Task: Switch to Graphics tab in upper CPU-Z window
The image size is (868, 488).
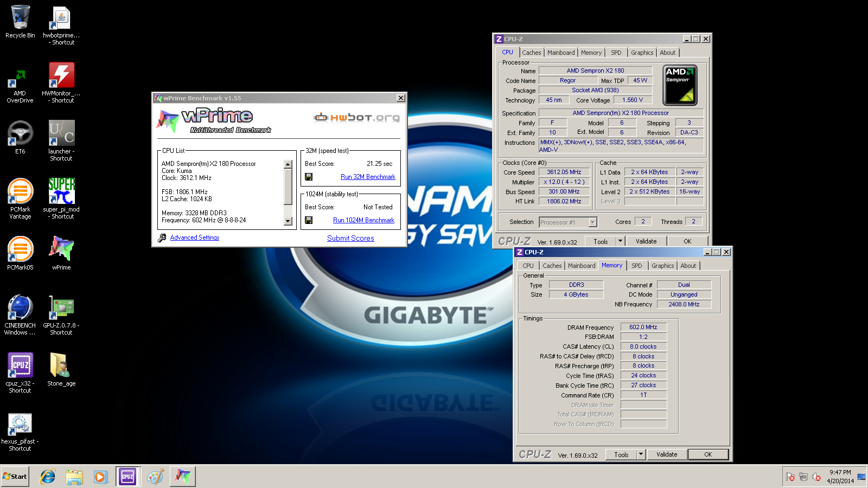Action: [642, 53]
